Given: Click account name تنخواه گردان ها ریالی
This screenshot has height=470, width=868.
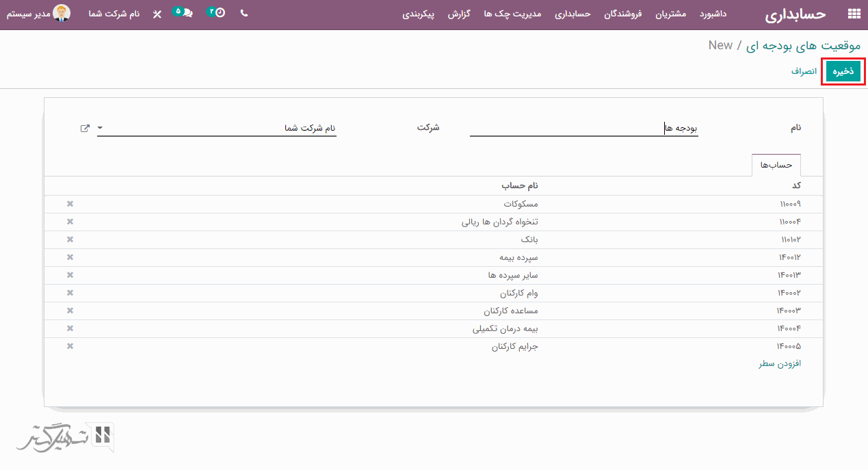Looking at the screenshot, I should (500, 222).
